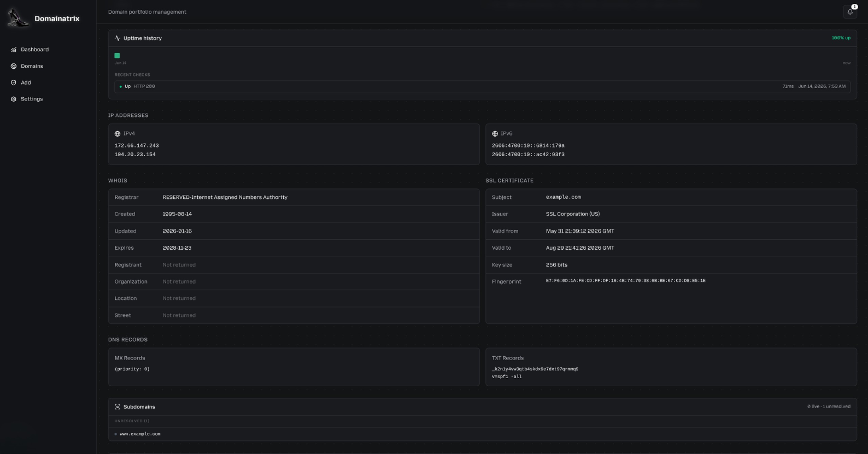Click the 0 live · 1 unresolved summary
This screenshot has width=868, height=454.
click(x=829, y=406)
